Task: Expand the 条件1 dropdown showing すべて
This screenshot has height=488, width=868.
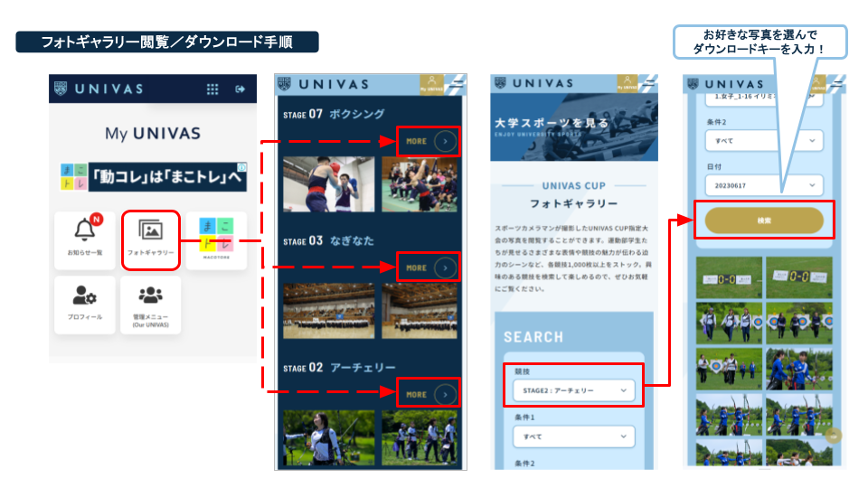Action: point(571,436)
